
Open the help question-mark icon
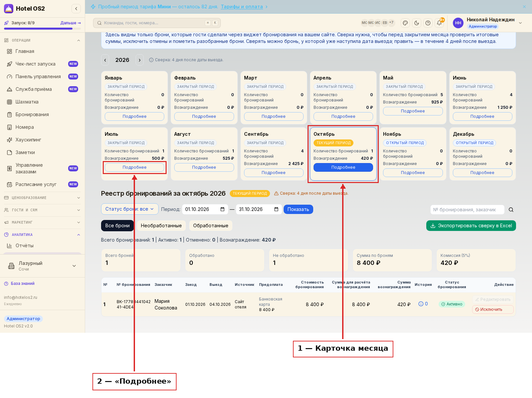428,23
